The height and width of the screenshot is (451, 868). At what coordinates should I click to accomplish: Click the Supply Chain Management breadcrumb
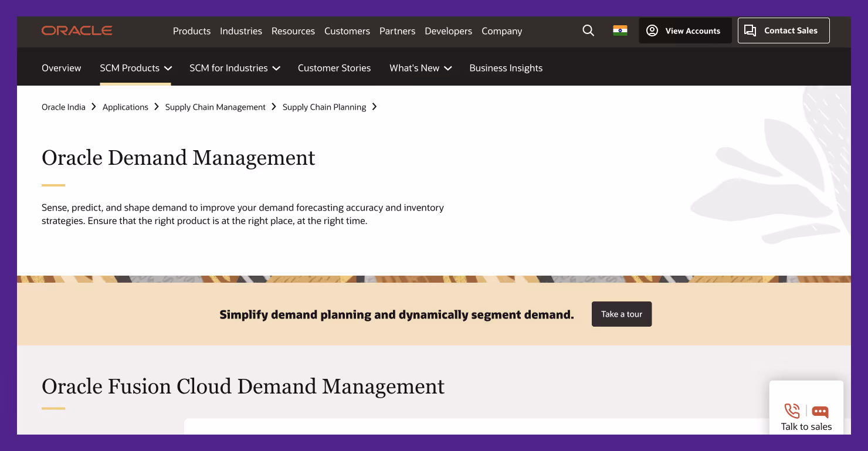[215, 107]
